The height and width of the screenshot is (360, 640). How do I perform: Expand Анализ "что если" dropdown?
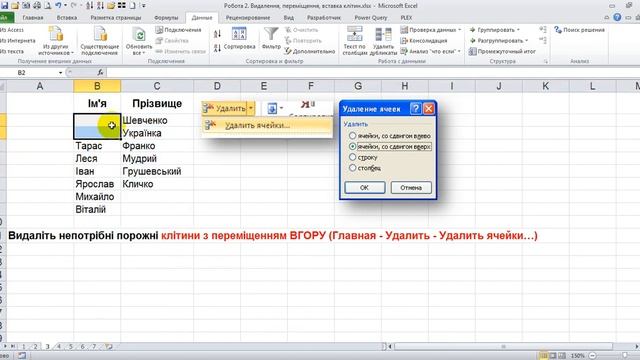pos(459,51)
